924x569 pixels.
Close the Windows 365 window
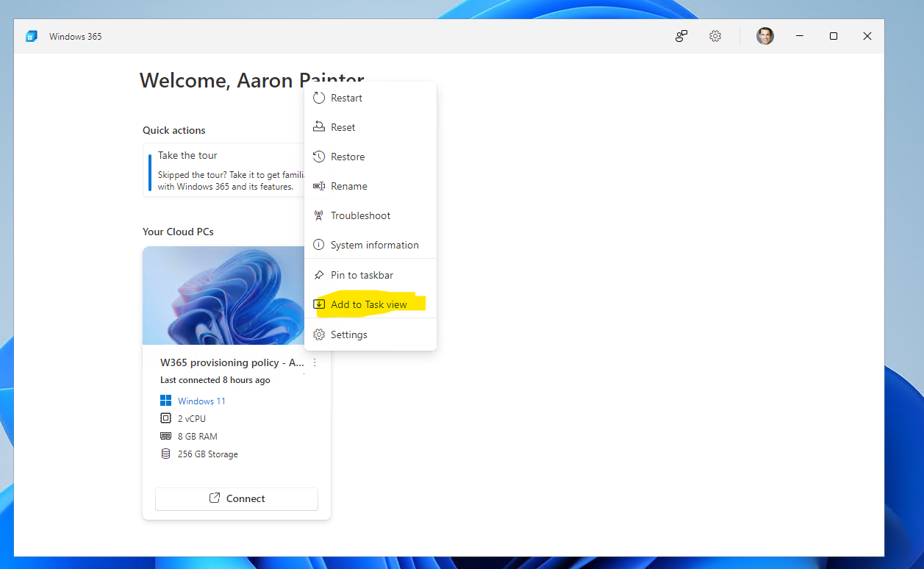click(867, 36)
